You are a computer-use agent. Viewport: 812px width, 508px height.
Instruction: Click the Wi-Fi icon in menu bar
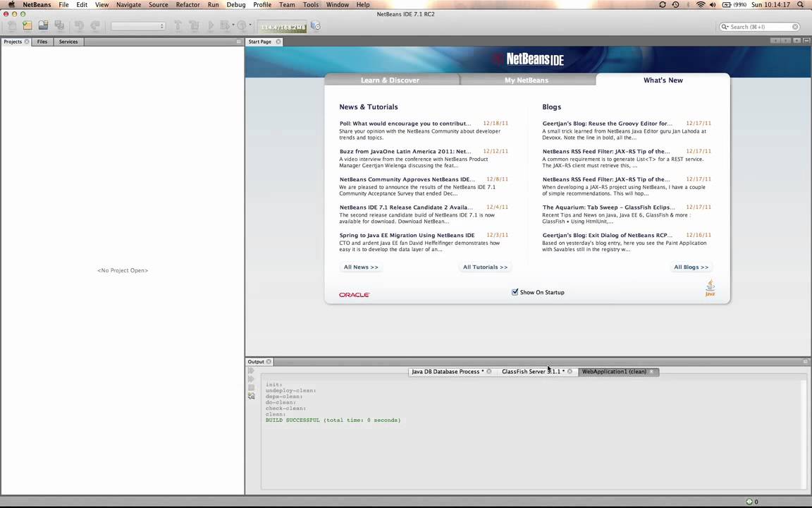[700, 5]
